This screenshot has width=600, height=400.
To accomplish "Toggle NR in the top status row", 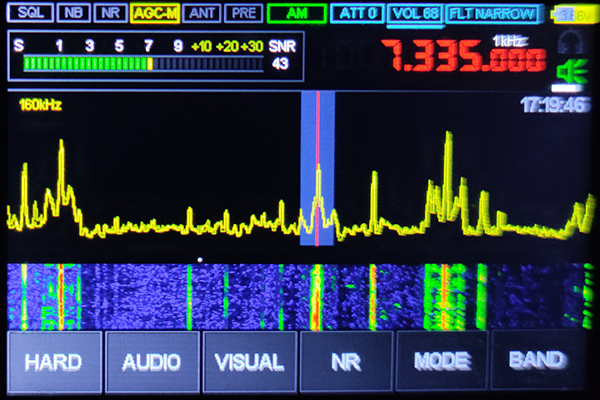I will (x=111, y=13).
